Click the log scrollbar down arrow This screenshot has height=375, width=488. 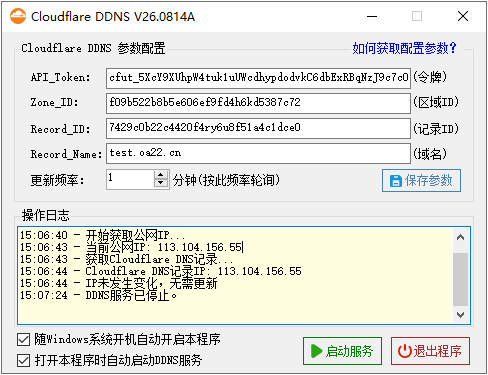[x=461, y=315]
